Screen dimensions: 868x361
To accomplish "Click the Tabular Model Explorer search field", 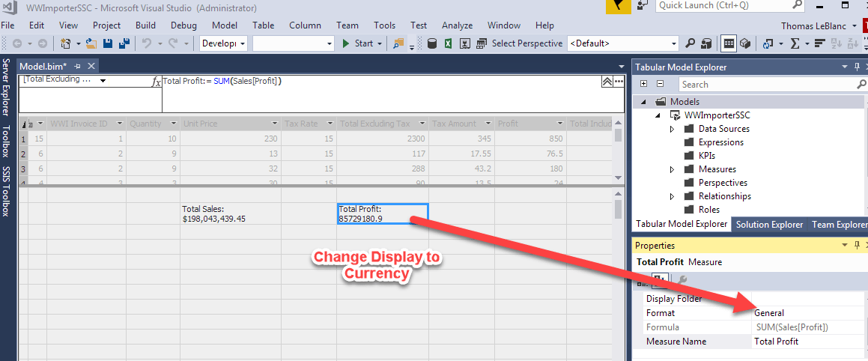I will (x=773, y=84).
